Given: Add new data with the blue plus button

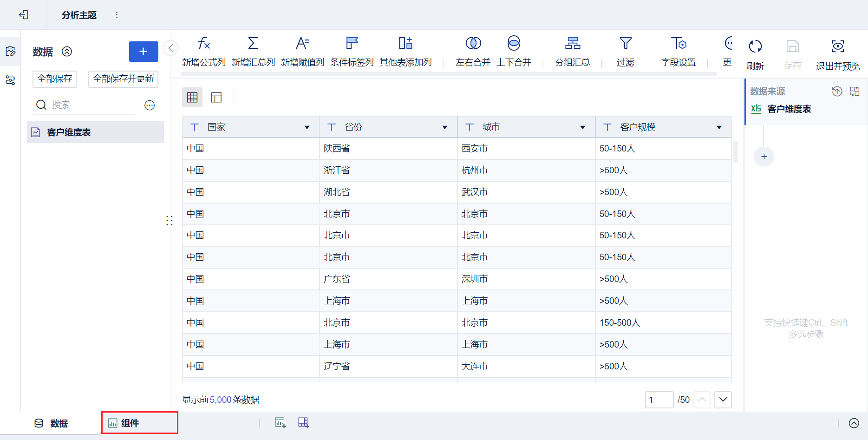Looking at the screenshot, I should click(x=144, y=52).
